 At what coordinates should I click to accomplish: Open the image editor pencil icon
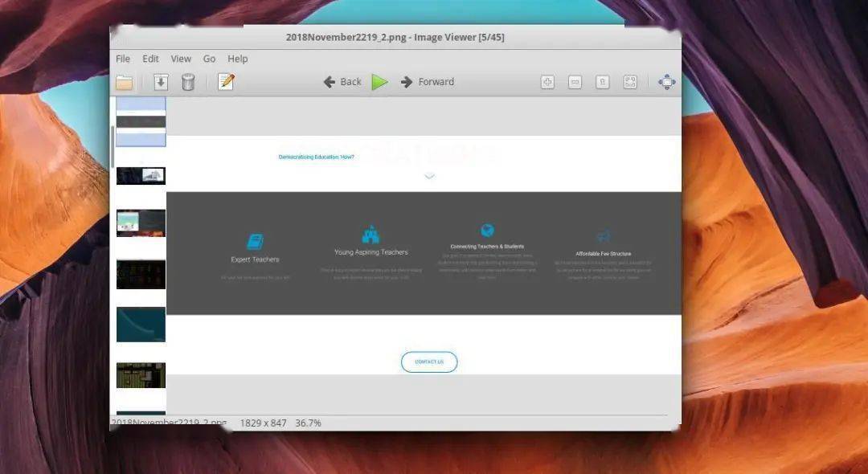[226, 82]
